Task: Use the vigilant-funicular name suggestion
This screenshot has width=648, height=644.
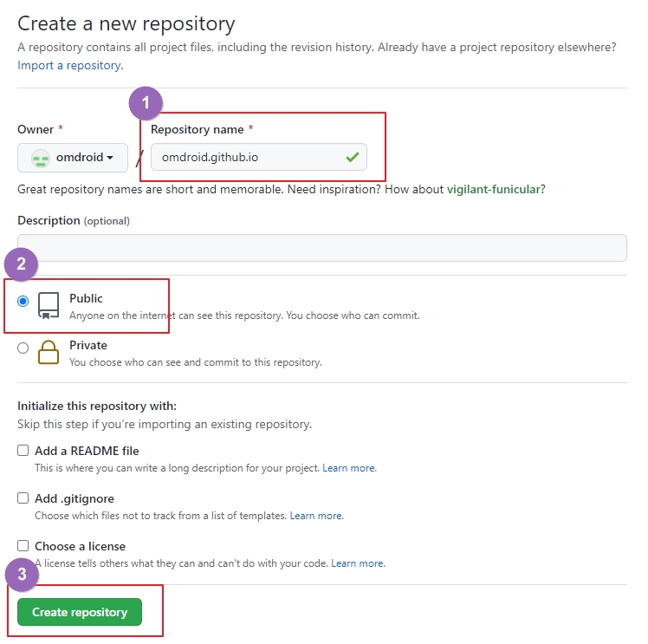Action: [x=494, y=189]
